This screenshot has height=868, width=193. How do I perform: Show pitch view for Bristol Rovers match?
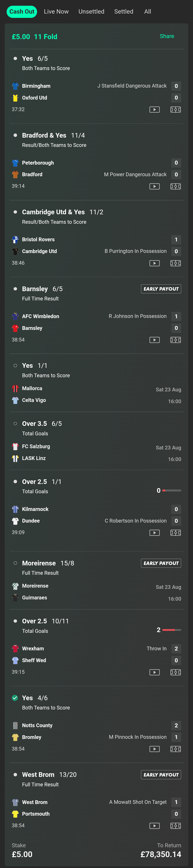coord(175,263)
